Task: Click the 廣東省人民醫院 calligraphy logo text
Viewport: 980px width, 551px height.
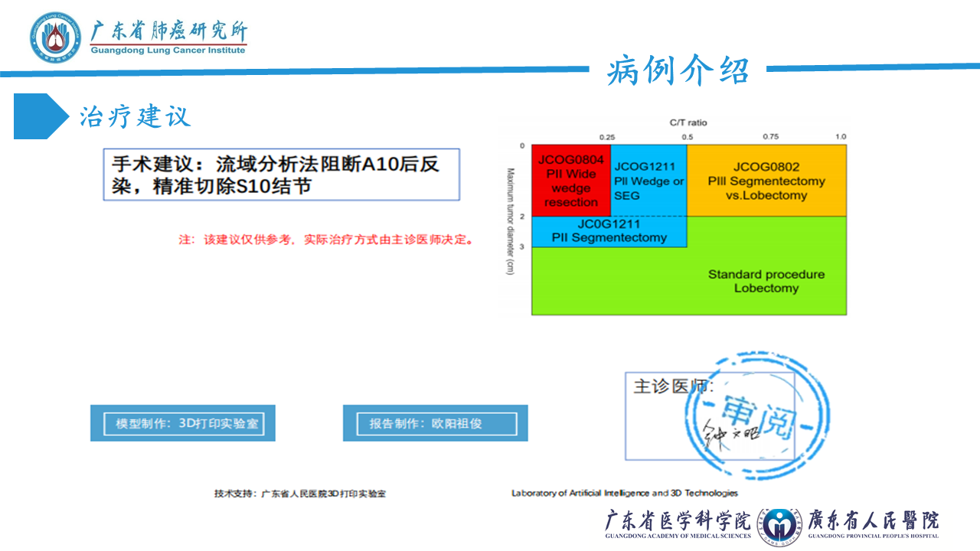Action: pyautogui.click(x=874, y=520)
